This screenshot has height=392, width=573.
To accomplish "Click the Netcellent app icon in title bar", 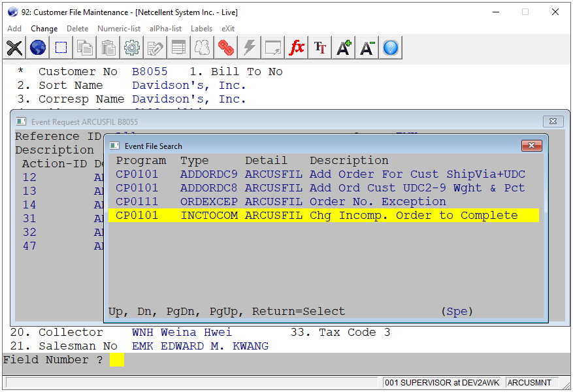I will 13,12.
